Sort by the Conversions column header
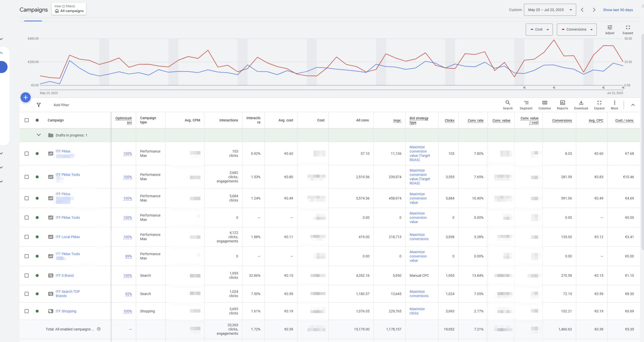 (x=562, y=120)
